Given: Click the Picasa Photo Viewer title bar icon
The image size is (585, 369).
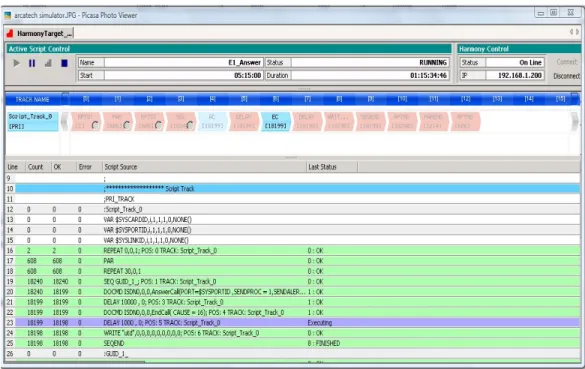Looking at the screenshot, I should pos(7,15).
